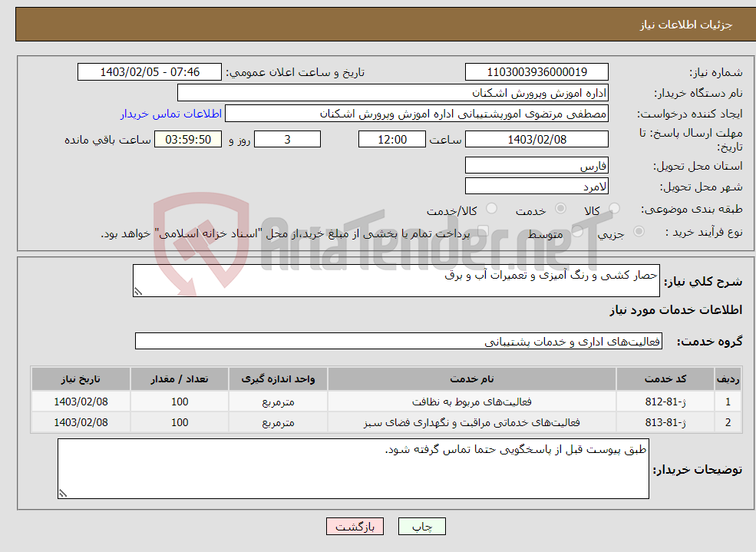Click quantity 100 in row 1
Viewport: 756px width, 552px height.
pos(180,402)
